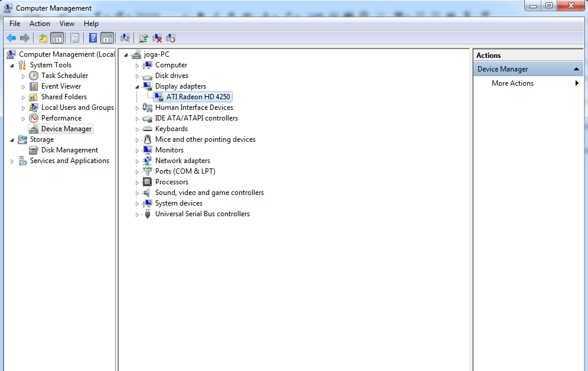Screen dimensions: 588x371
Task: Click the Disable device toolbar icon
Action: coord(171,38)
